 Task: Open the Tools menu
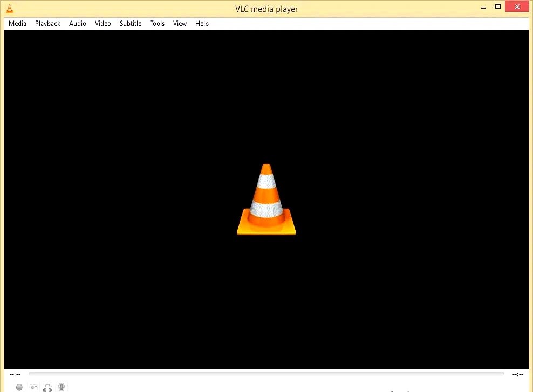(157, 23)
